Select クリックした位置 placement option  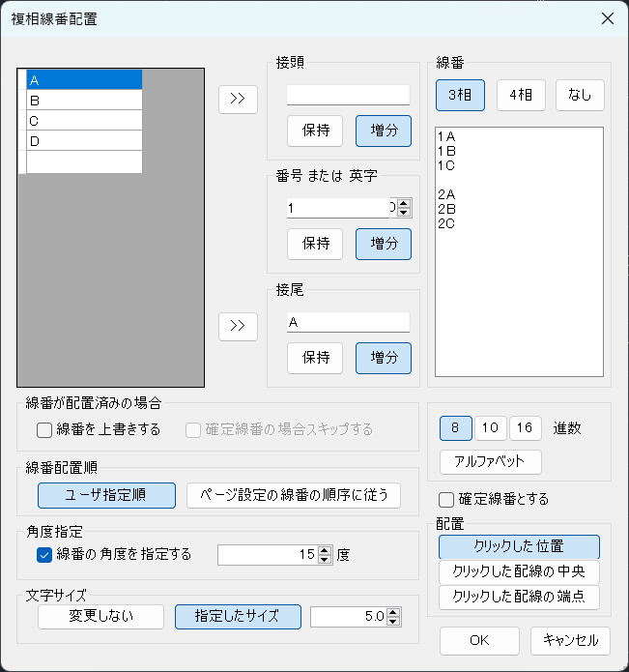click(519, 547)
